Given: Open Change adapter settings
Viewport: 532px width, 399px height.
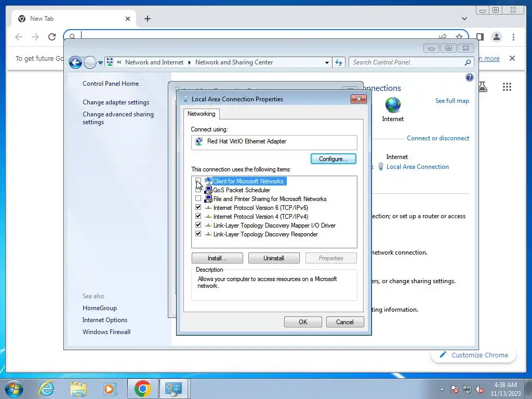Looking at the screenshot, I should (x=116, y=102).
